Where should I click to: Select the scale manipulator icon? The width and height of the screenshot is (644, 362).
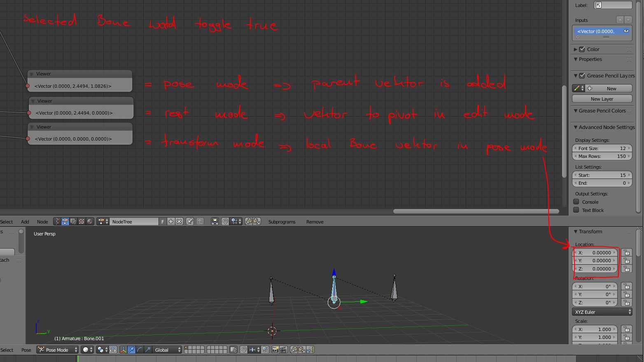148,350
